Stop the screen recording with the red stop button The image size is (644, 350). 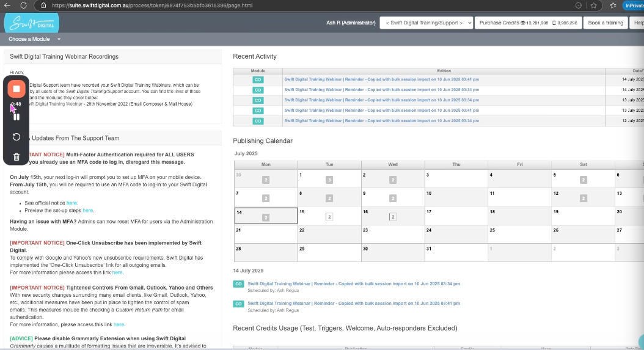(x=16, y=89)
